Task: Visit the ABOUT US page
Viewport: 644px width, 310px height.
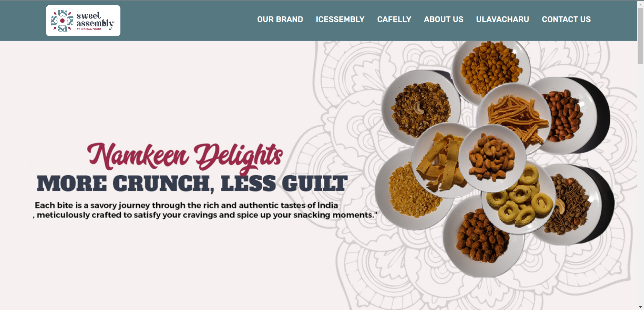Action: [443, 19]
